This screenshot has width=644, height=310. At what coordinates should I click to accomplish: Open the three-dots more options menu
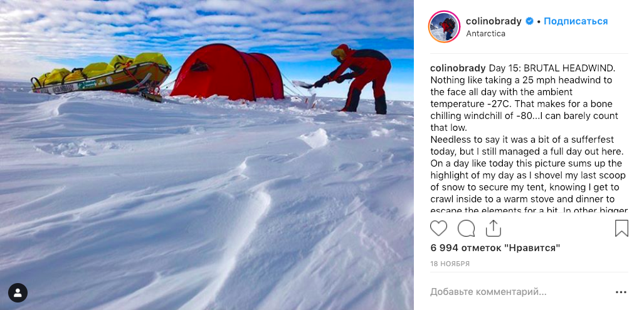click(621, 292)
